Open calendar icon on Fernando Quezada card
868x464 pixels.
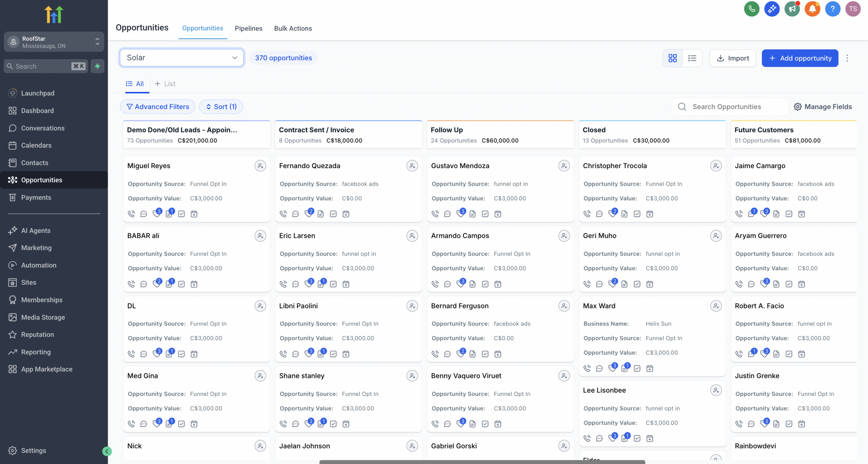(346, 214)
